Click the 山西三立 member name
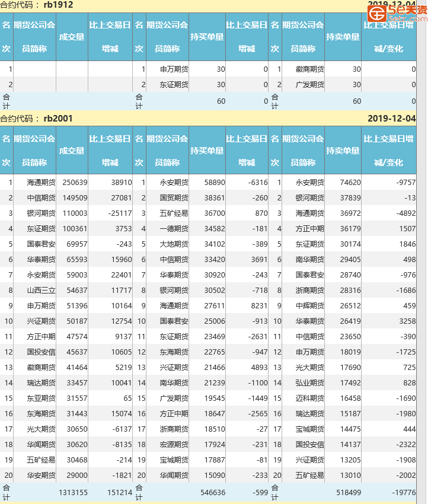Screen dimensions: 431x504 [x=41, y=291]
